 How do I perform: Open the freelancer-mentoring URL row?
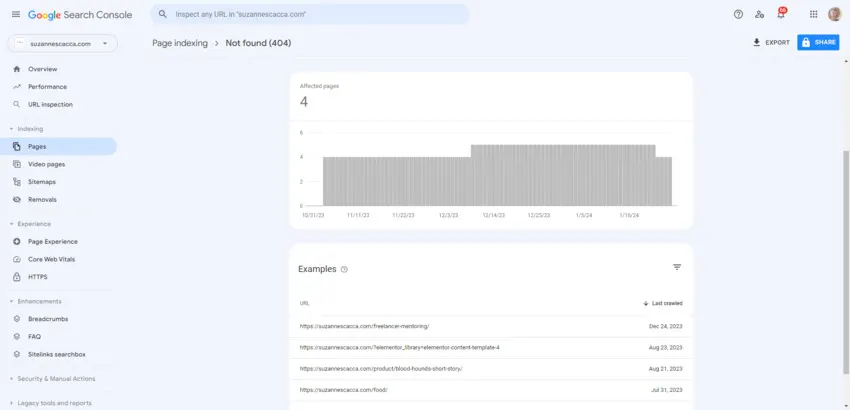click(x=491, y=326)
